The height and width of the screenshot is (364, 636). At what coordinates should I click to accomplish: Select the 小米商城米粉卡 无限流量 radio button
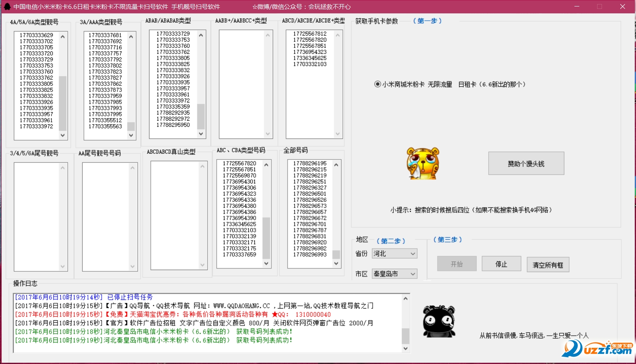[378, 84]
